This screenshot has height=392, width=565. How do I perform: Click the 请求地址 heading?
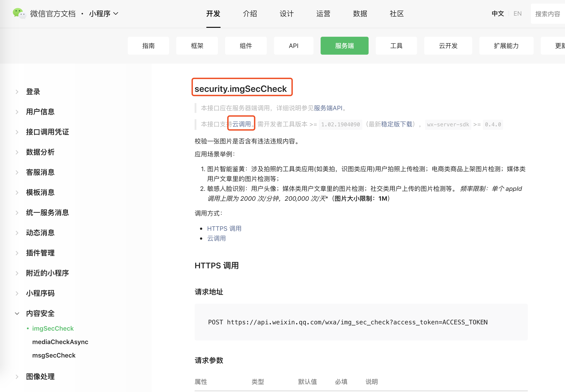point(209,292)
